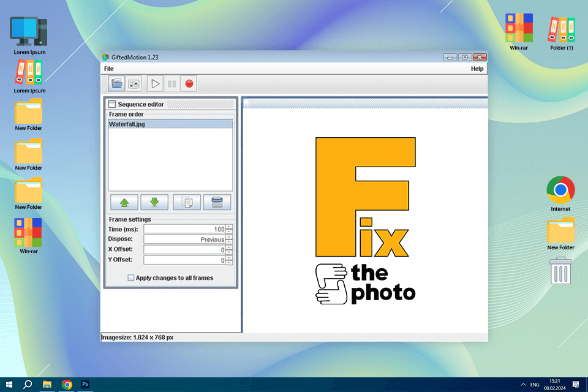Open the taskbar clock showing 15:21
588x392 pixels.
(555, 385)
